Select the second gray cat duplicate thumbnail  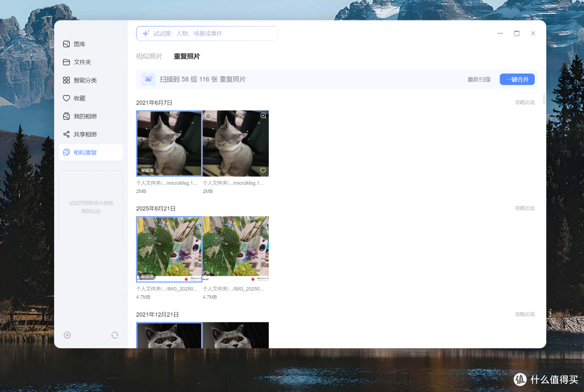click(x=236, y=143)
